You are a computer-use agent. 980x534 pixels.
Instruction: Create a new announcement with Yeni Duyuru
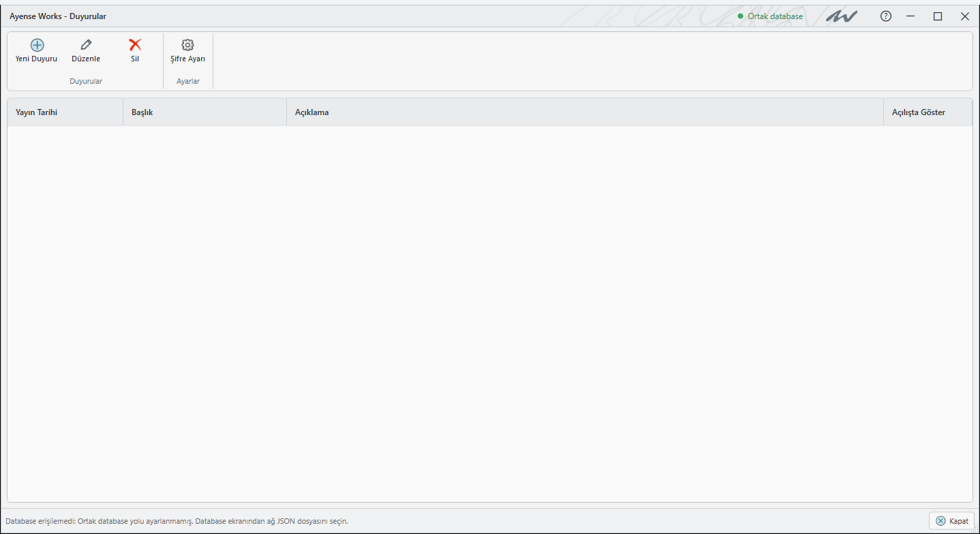(x=37, y=51)
